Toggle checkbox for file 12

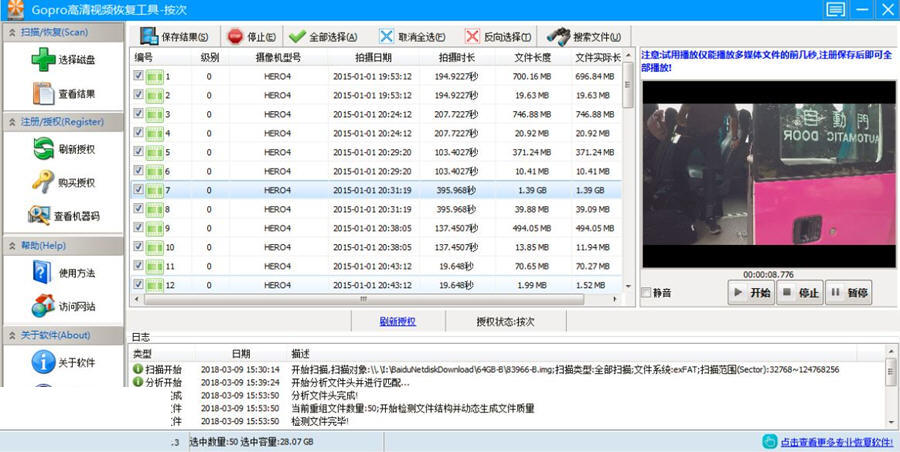[138, 284]
